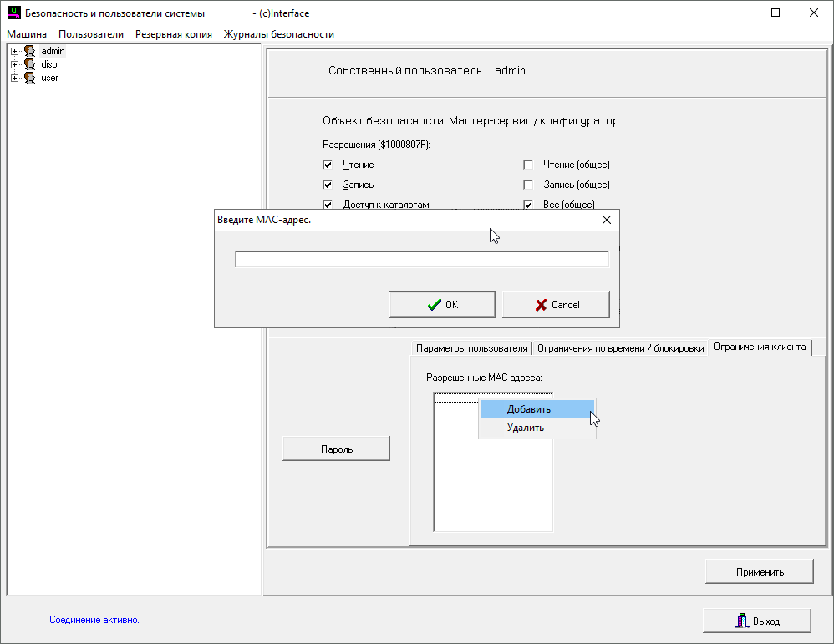Click the admin user icon in tree
Viewport: 834px width, 644px height.
tap(29, 52)
